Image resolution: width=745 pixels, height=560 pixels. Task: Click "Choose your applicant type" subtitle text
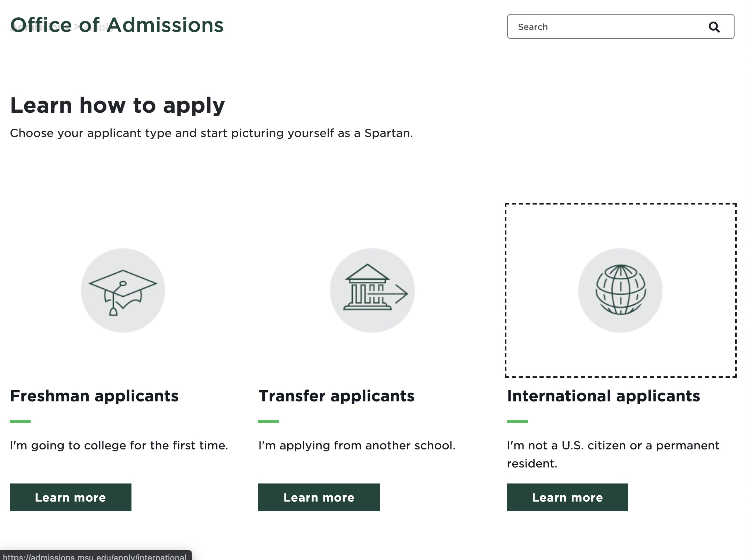click(211, 133)
